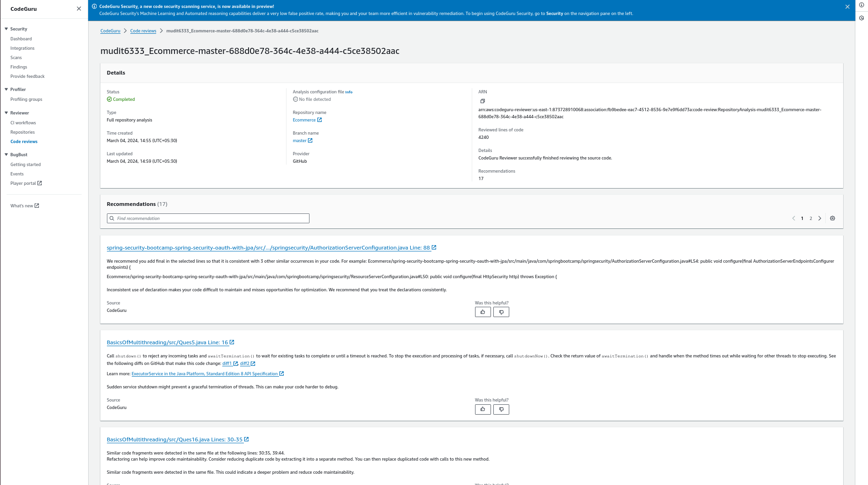Collapse the Reviewer section

point(7,113)
